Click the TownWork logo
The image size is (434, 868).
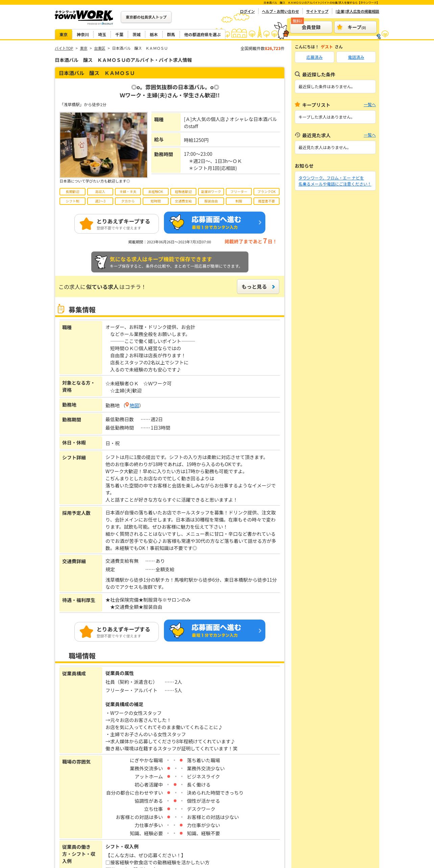click(84, 17)
